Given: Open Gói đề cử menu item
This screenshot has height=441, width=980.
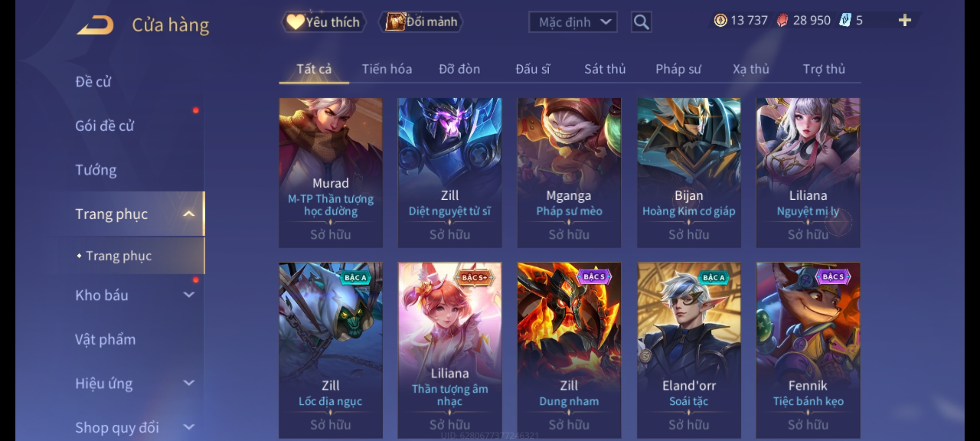Looking at the screenshot, I should [x=105, y=125].
